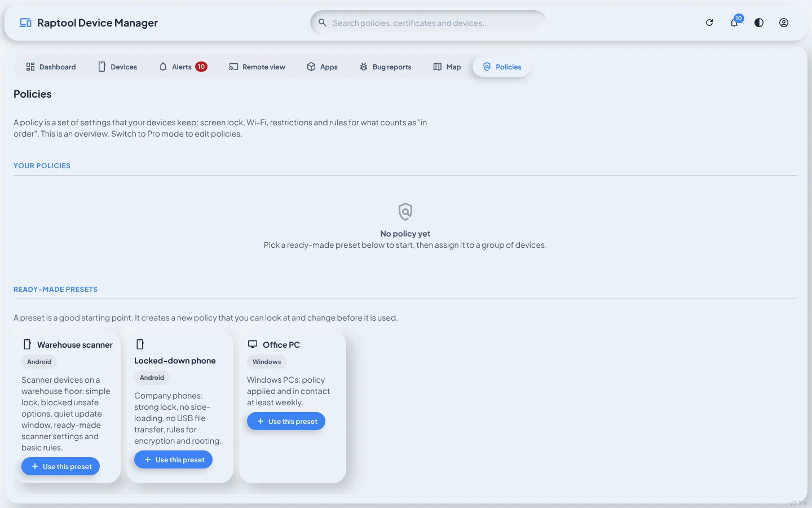812x508 pixels.
Task: Click the Locked-down phone card title
Action: pyautogui.click(x=175, y=361)
